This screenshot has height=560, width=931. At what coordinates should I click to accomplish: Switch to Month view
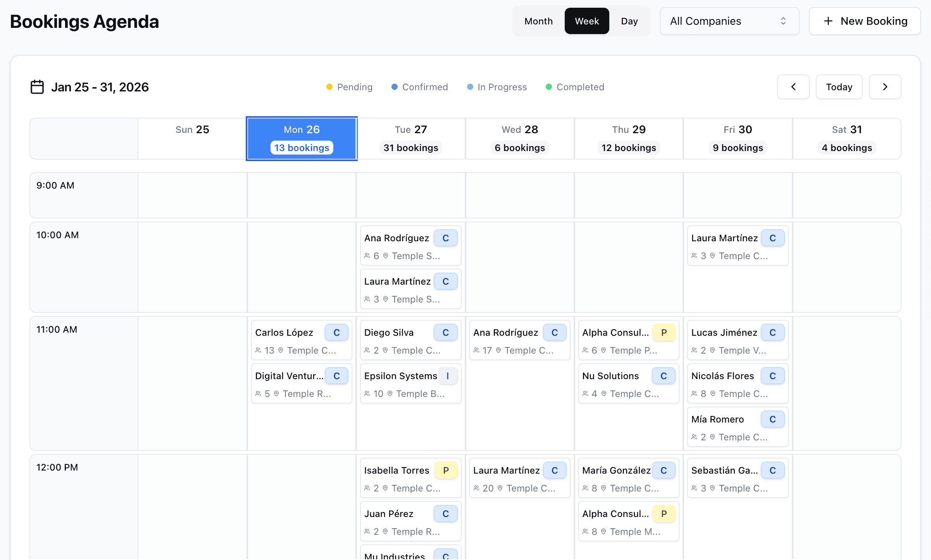pos(538,21)
